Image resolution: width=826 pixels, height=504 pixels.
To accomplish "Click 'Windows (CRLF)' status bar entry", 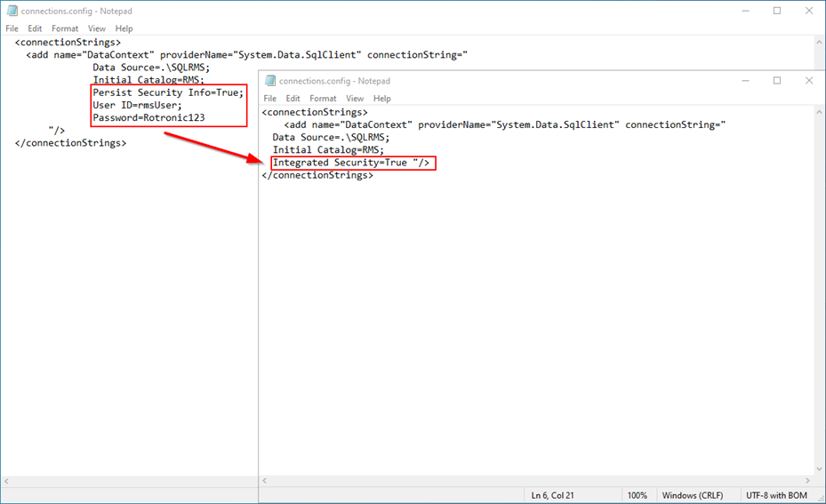I will (693, 496).
